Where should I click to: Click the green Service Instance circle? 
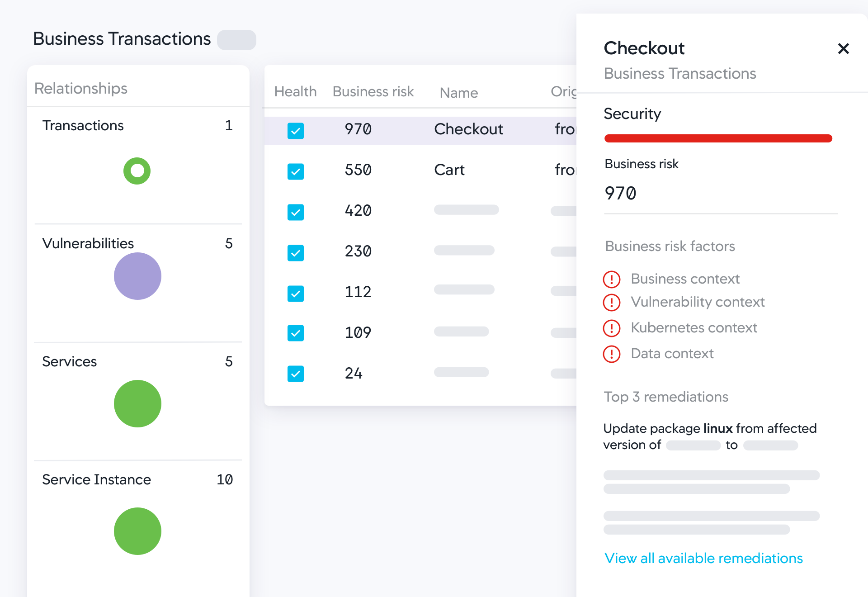[x=137, y=531]
